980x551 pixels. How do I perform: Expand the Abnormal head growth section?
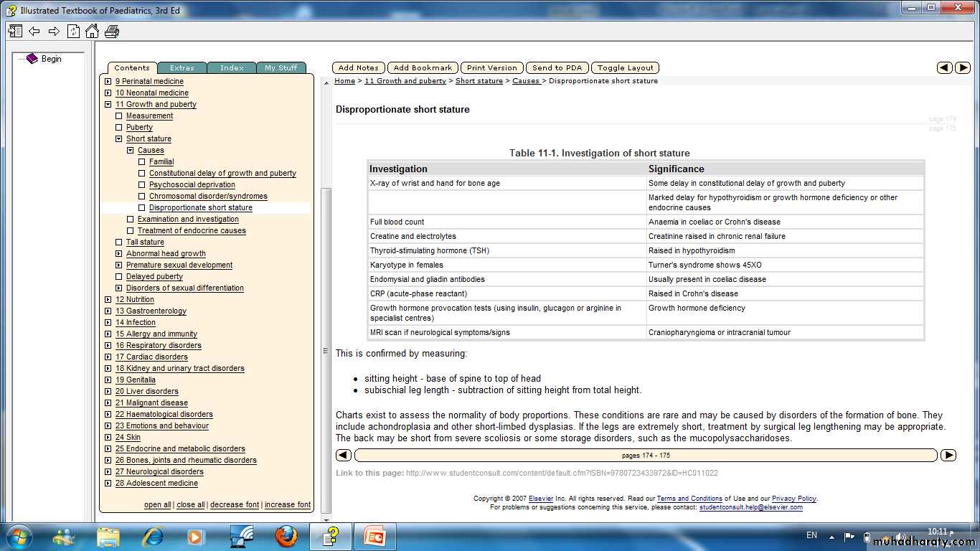pos(119,254)
